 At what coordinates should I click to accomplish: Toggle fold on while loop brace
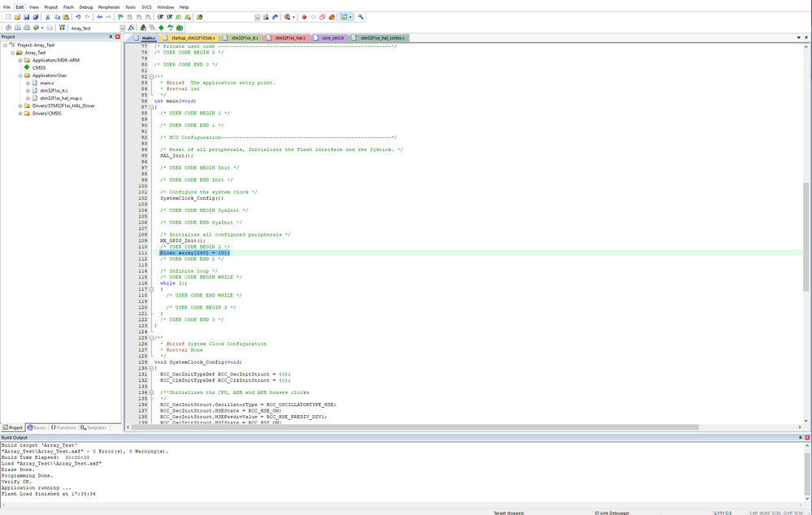151,289
